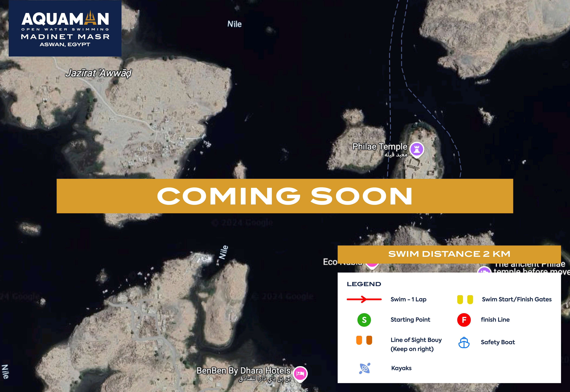
Task: Click the yellow start/finish gates icon
Action: [465, 299]
